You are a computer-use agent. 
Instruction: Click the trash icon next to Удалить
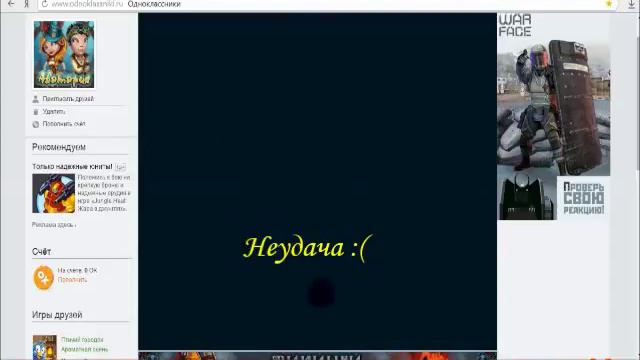pos(36,111)
